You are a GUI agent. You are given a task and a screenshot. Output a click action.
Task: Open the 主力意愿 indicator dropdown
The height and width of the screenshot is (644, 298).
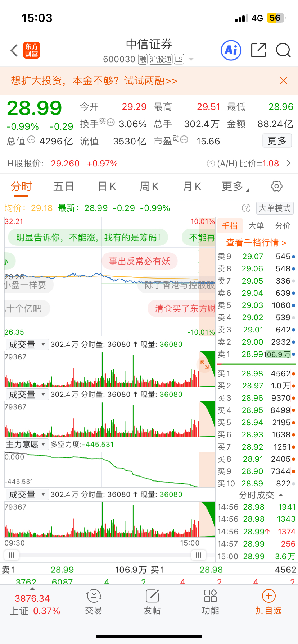click(27, 445)
